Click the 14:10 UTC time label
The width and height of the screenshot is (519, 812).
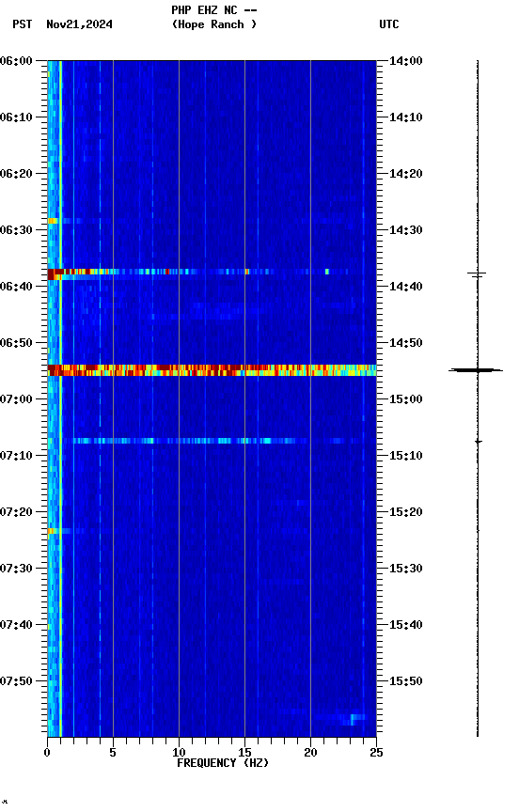pos(406,117)
